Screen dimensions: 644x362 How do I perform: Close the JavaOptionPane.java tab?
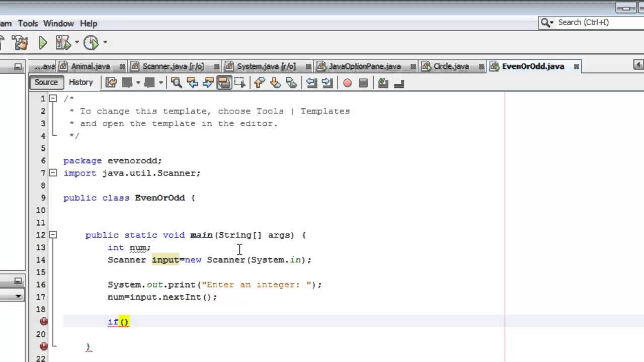coord(414,66)
